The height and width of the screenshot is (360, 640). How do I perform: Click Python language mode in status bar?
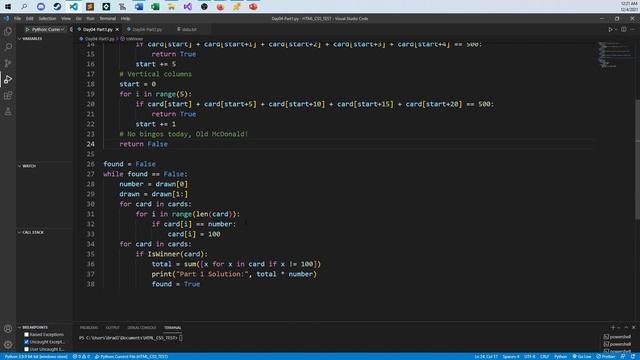pos(560,356)
